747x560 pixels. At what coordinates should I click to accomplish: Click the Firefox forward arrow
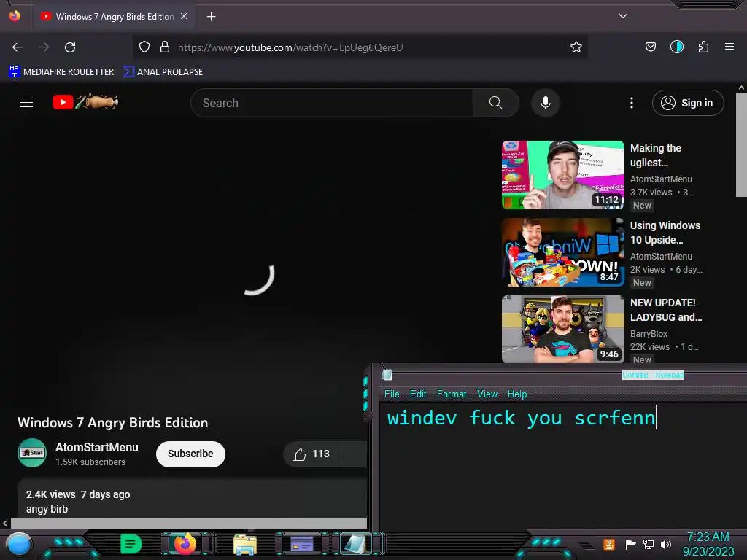[x=44, y=47]
